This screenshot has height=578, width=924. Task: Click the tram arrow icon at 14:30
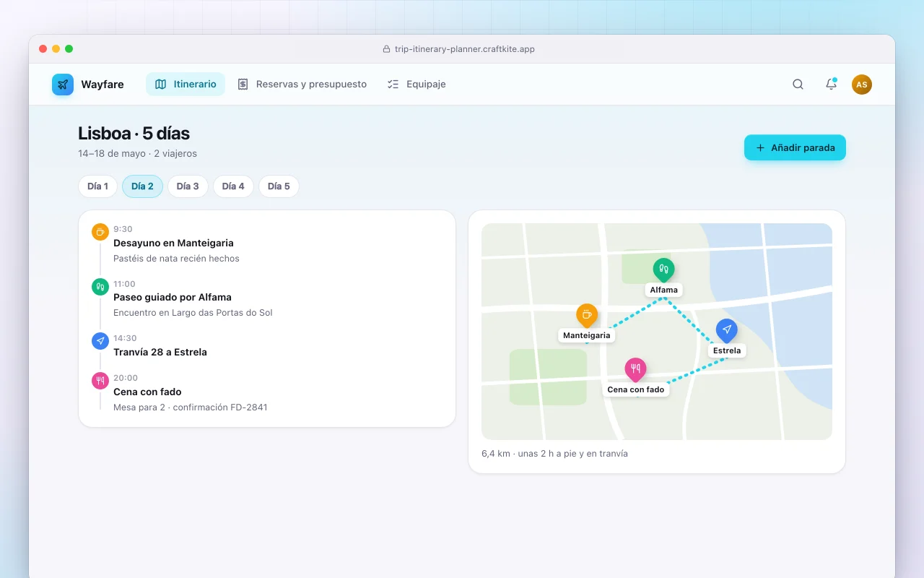[x=100, y=341]
